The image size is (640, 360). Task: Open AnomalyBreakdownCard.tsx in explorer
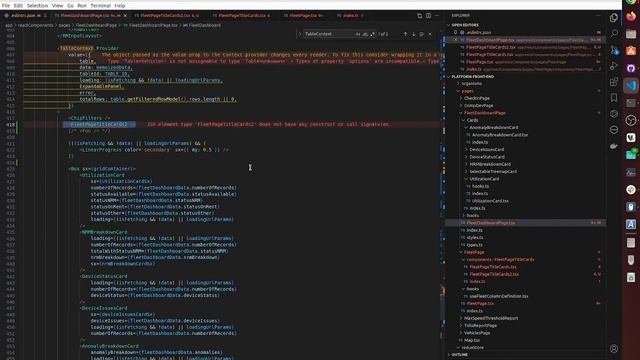(x=500, y=135)
